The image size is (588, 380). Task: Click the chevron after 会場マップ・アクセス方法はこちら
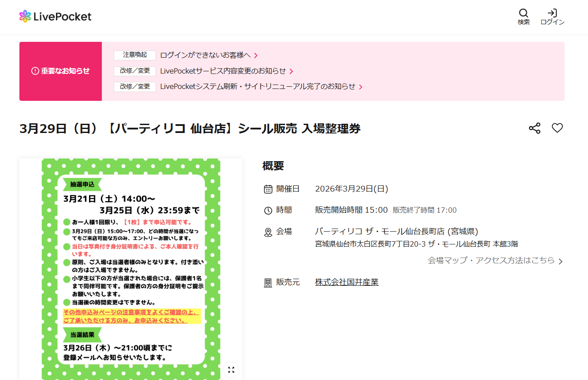pos(560,261)
